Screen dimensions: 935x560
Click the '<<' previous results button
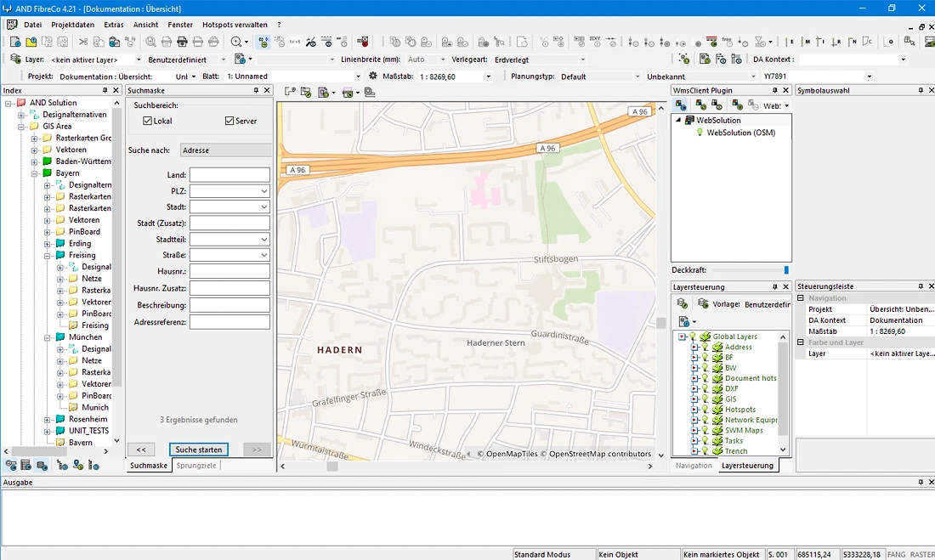[141, 449]
